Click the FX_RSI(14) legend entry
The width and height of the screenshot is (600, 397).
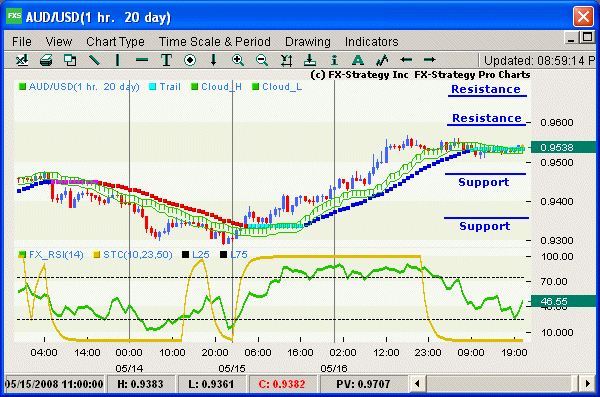(x=51, y=255)
